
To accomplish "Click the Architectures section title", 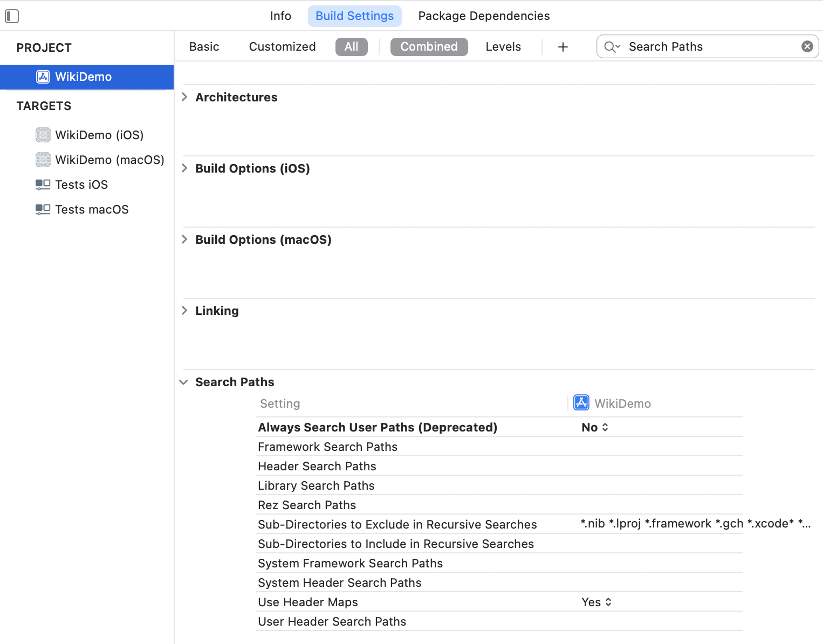I will (x=237, y=97).
